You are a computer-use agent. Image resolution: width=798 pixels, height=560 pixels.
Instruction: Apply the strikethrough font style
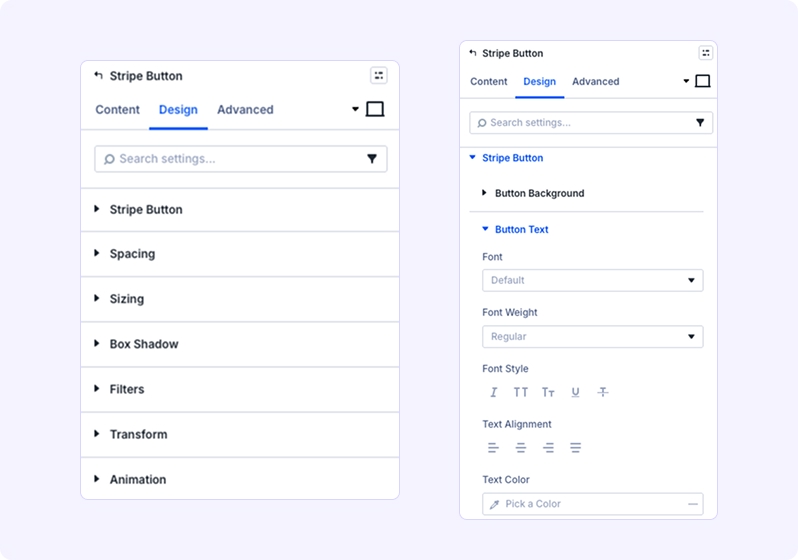pyautogui.click(x=602, y=393)
